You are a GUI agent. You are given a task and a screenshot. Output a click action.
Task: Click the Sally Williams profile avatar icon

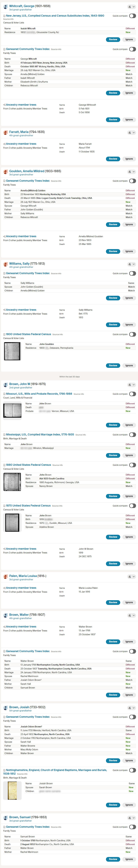(5, 264)
